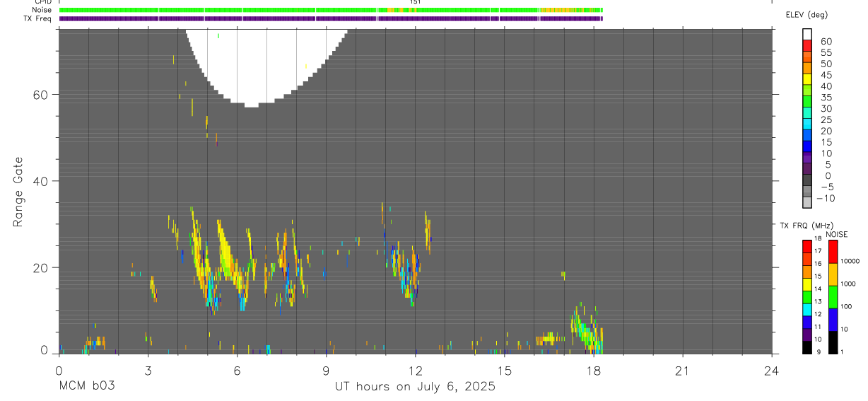The image size is (868, 401).
Task: Click the NOISE scale value "10000"
Action: 850,261
